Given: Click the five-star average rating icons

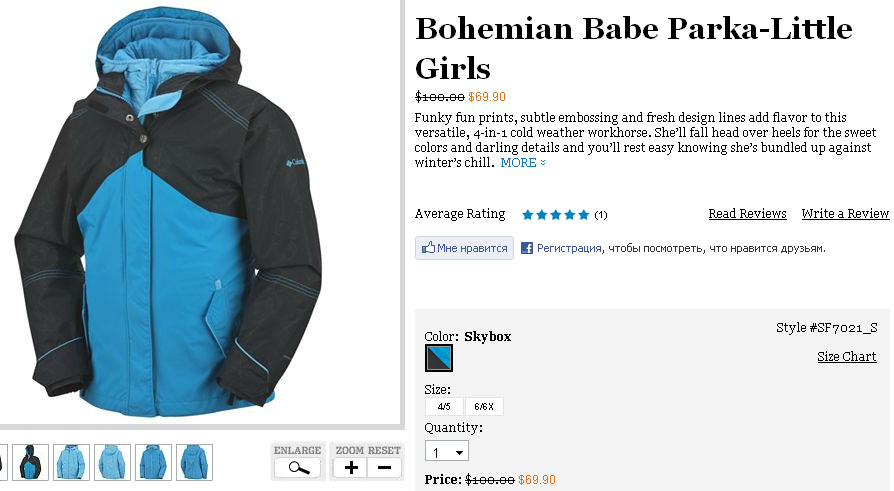Looking at the screenshot, I should (x=555, y=214).
